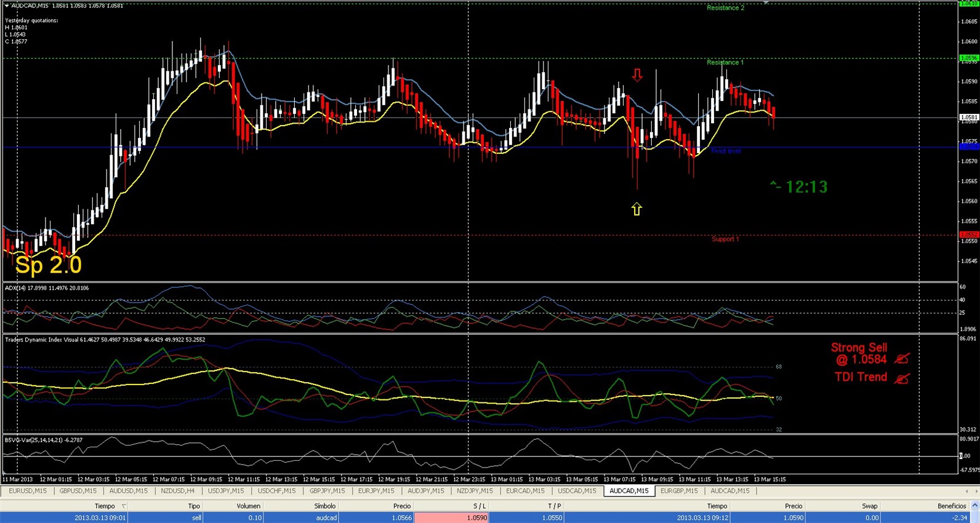Select the pink S/L cell showing 1.0590
The width and height of the screenshot is (980, 523).
point(452,517)
